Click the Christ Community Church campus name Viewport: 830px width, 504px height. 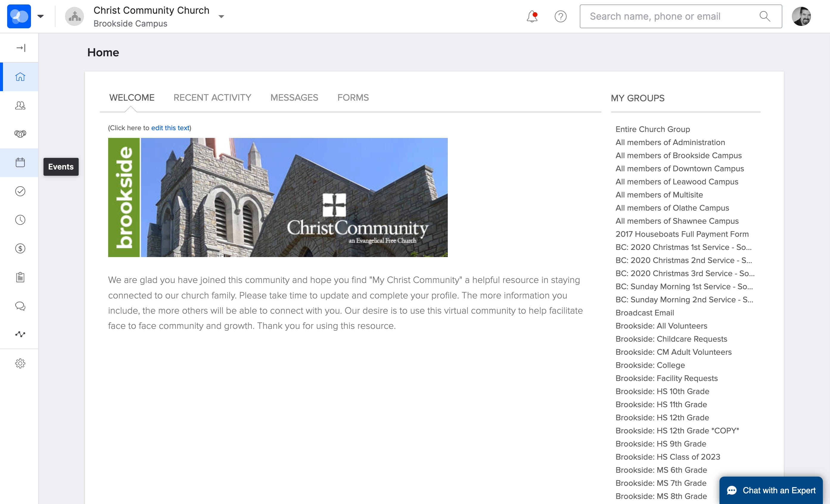pyautogui.click(x=152, y=10)
